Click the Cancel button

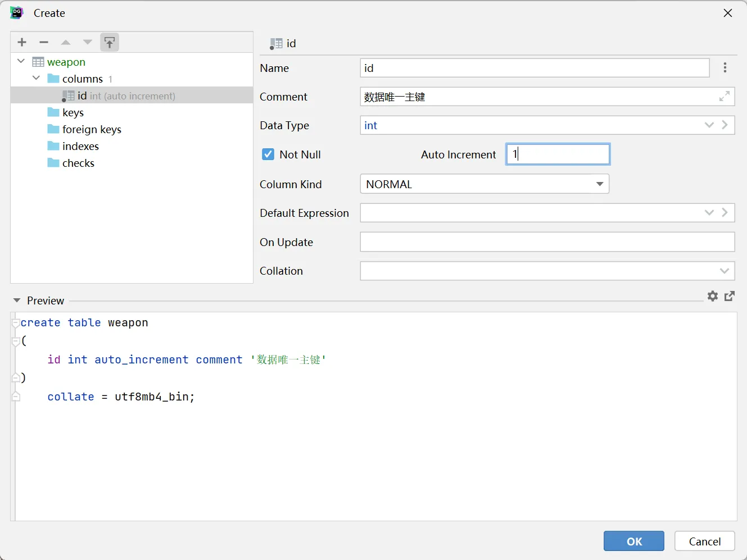coord(704,541)
